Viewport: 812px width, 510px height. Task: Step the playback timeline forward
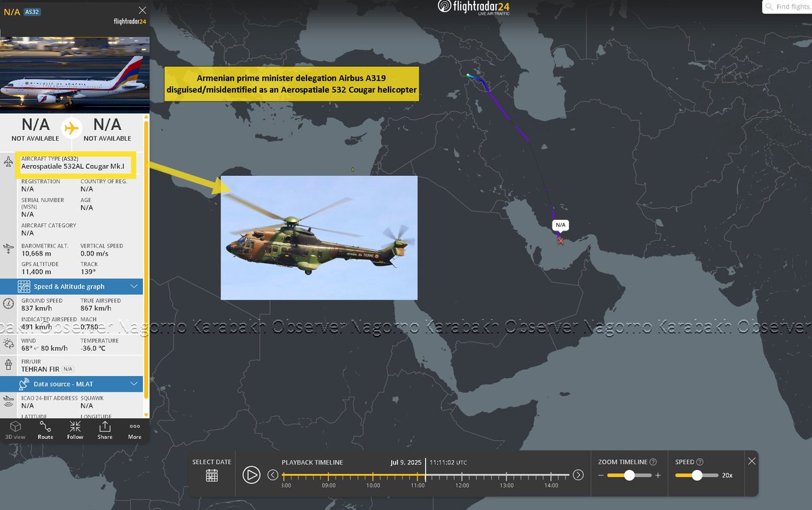coord(578,475)
